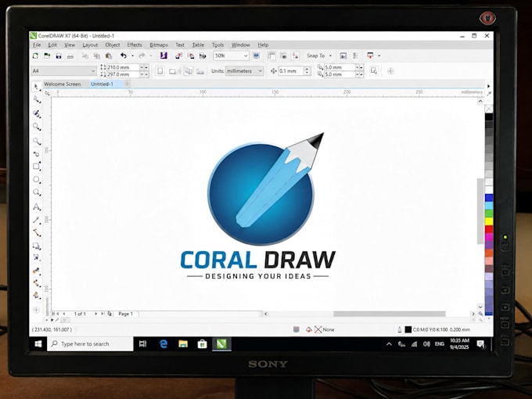Select the Freehand tool
The height and width of the screenshot is (399, 532).
pos(36,141)
